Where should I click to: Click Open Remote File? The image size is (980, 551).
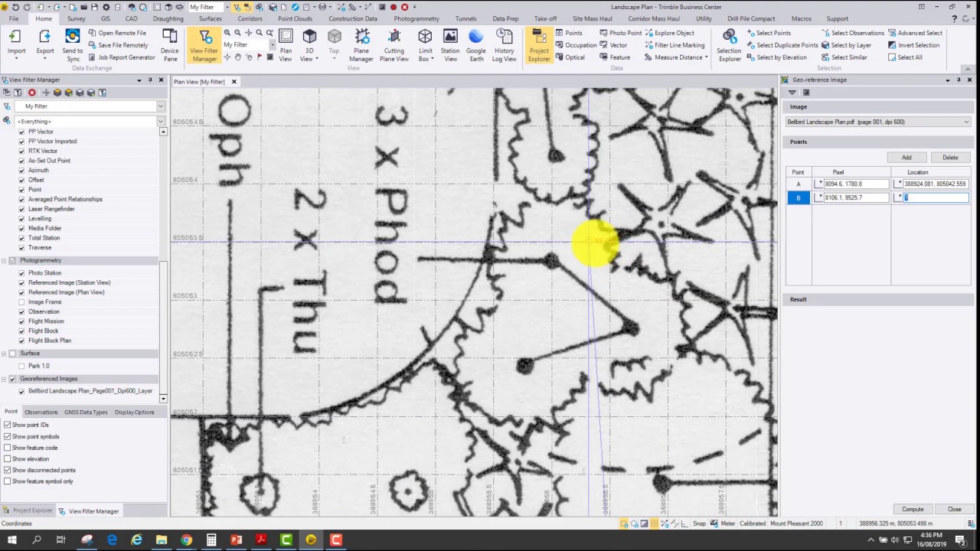pos(116,33)
